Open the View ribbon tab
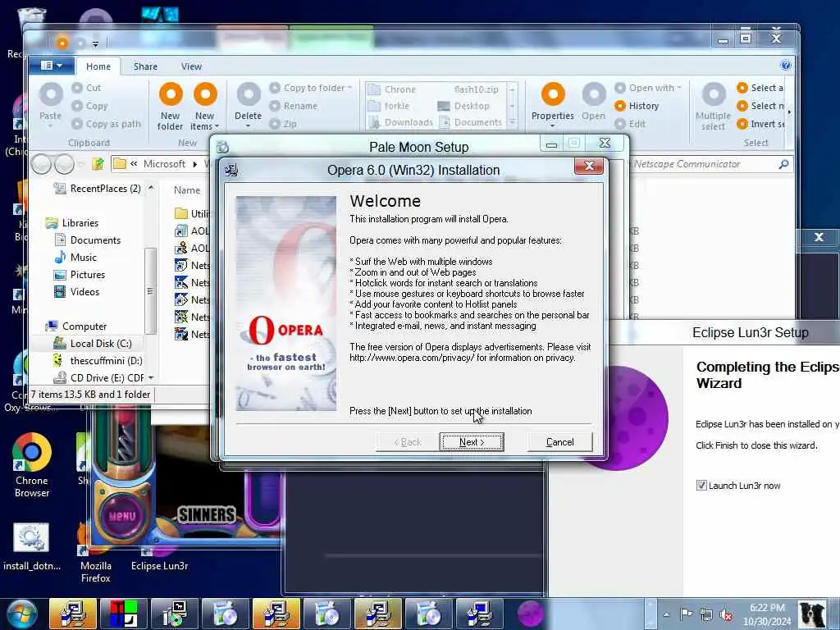 (191, 66)
